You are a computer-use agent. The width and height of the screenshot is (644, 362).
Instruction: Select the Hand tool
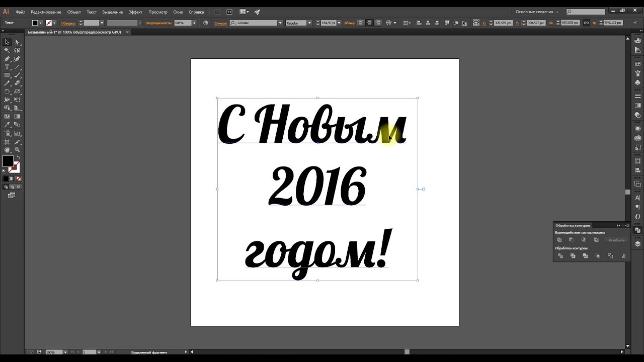click(x=7, y=150)
